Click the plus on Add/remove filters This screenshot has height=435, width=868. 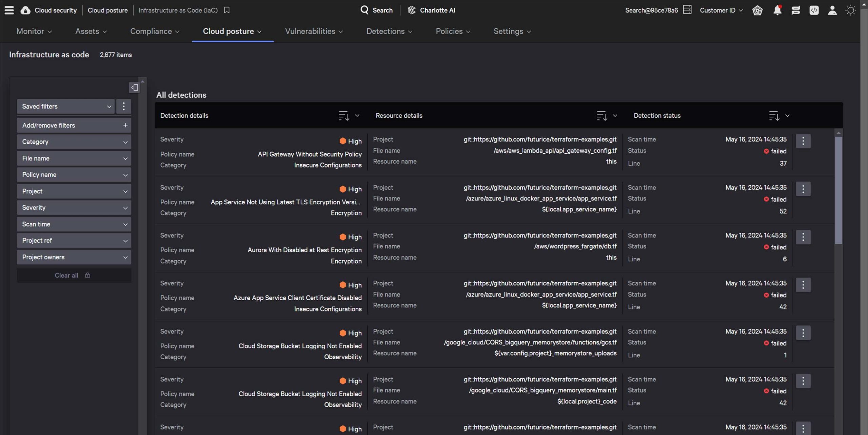[125, 125]
